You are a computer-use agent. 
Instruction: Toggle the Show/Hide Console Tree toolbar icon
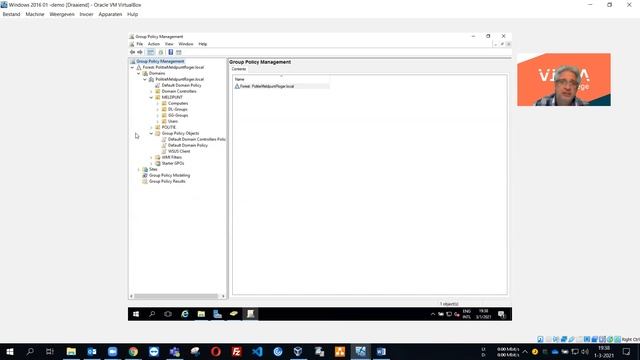pyautogui.click(x=151, y=52)
